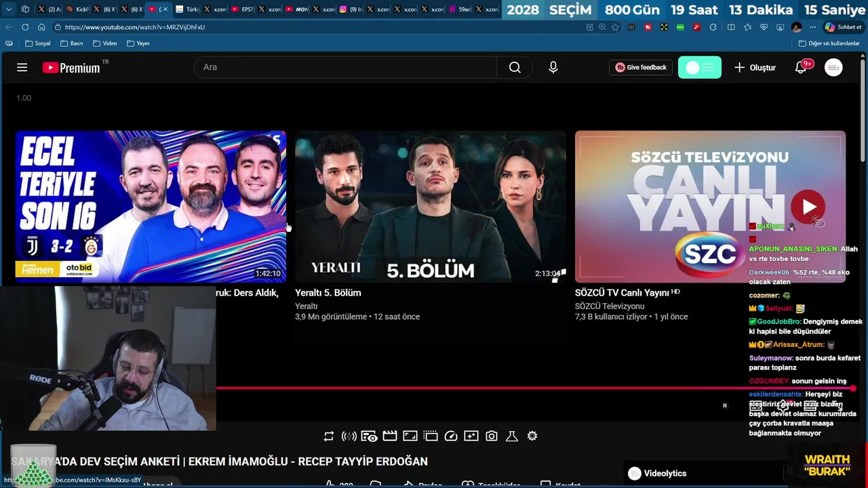Open the SÖZCÜ Televizyonu channel link
868x488 pixels.
tap(610, 306)
